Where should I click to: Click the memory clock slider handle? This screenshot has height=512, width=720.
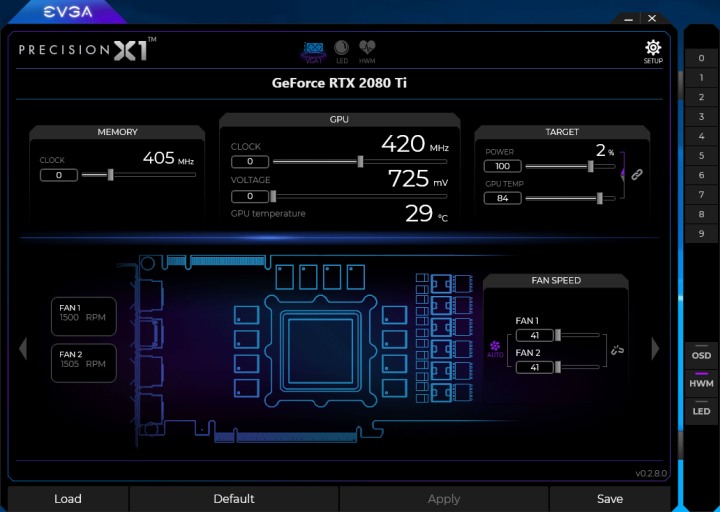coord(111,174)
